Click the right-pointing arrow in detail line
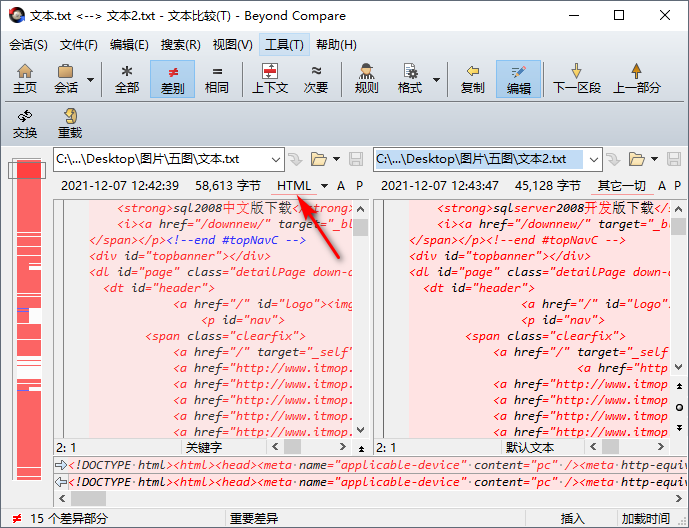 point(61,465)
